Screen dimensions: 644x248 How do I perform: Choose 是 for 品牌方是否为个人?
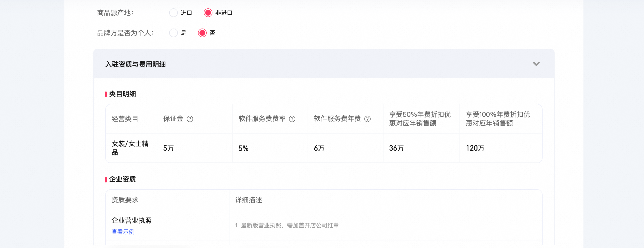click(x=173, y=33)
